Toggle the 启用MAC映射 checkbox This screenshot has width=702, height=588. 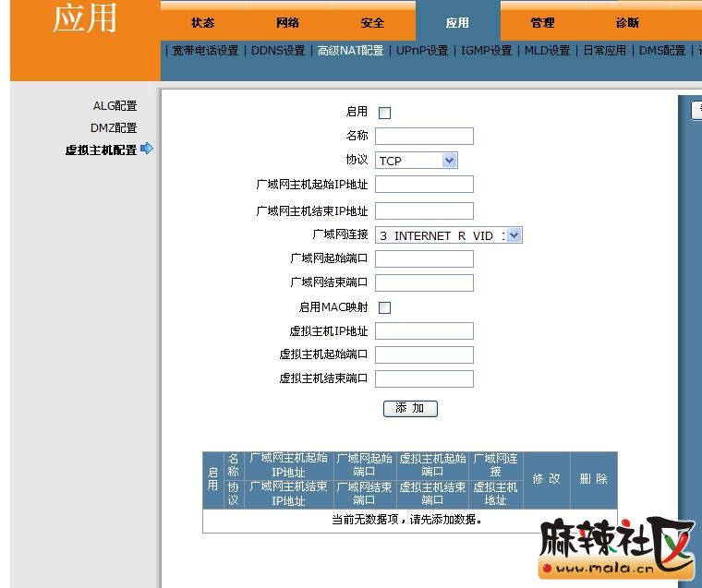(x=385, y=307)
